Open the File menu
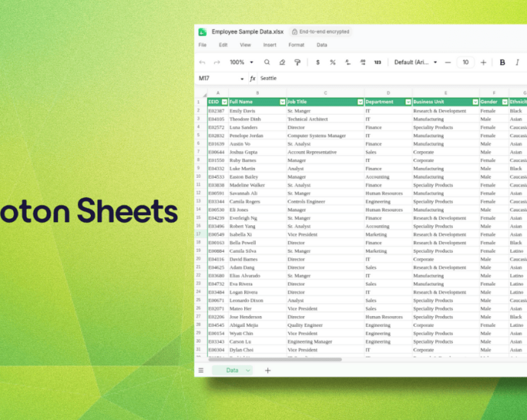 (x=202, y=45)
